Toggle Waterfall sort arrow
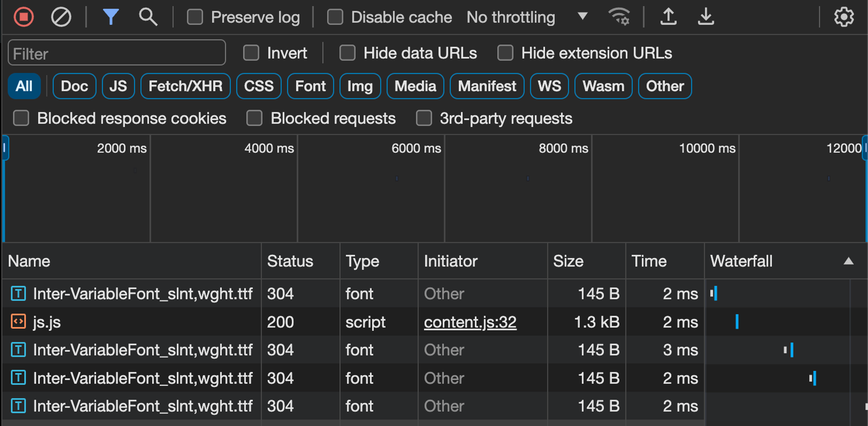 848,261
